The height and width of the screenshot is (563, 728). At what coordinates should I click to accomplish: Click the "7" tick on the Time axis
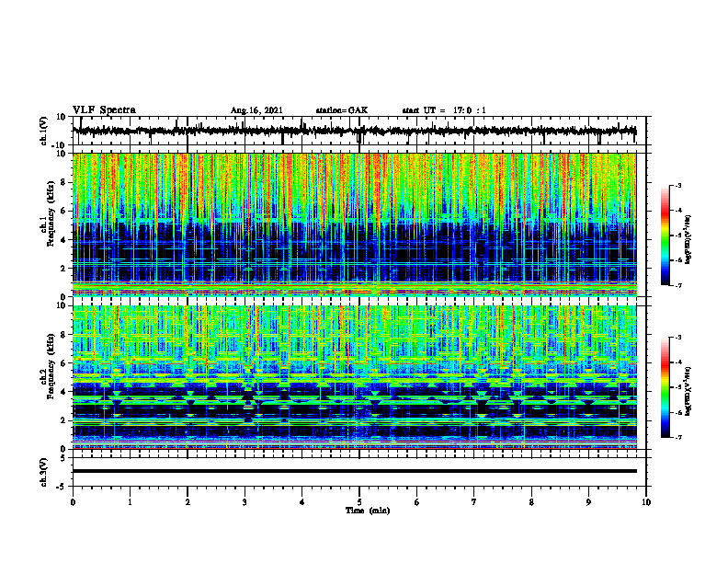474,502
